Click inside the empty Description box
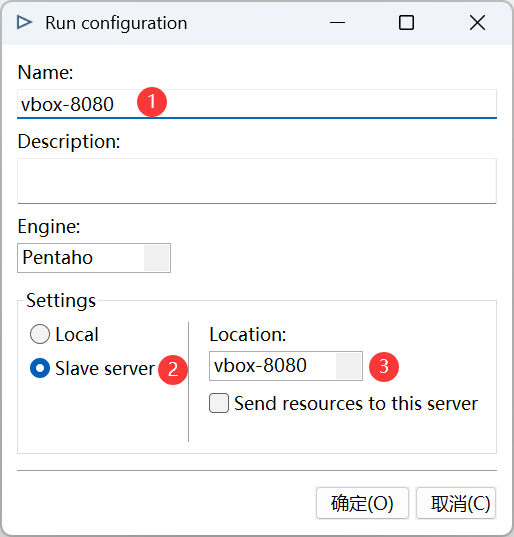Screen dimensions: 514x537 (x=257, y=181)
